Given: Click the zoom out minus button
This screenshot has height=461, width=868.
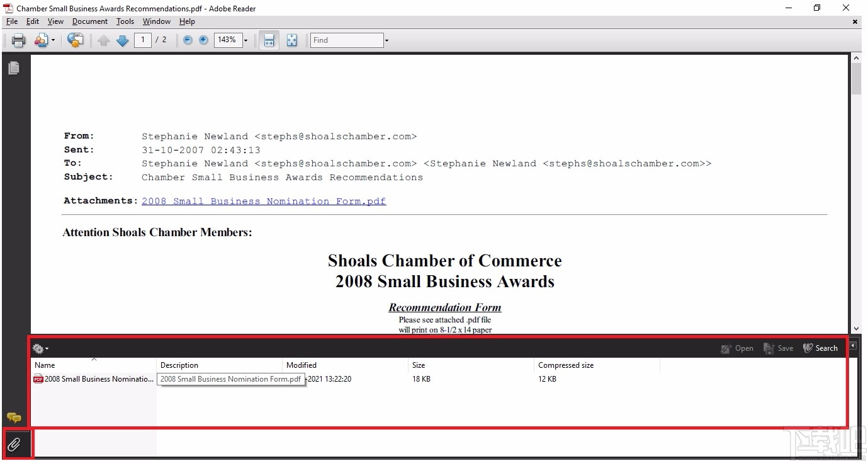Looking at the screenshot, I should coord(188,40).
